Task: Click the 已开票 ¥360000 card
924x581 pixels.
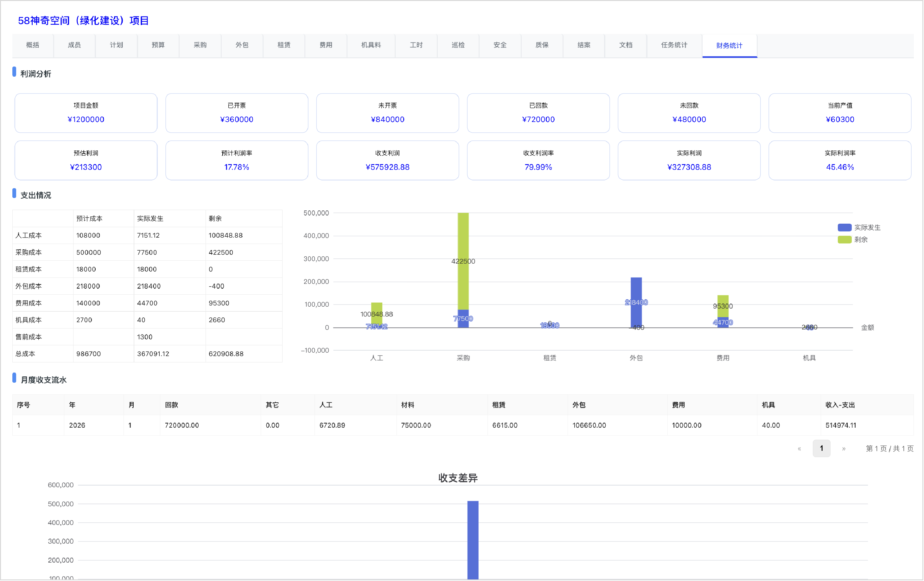Action: coord(237,113)
